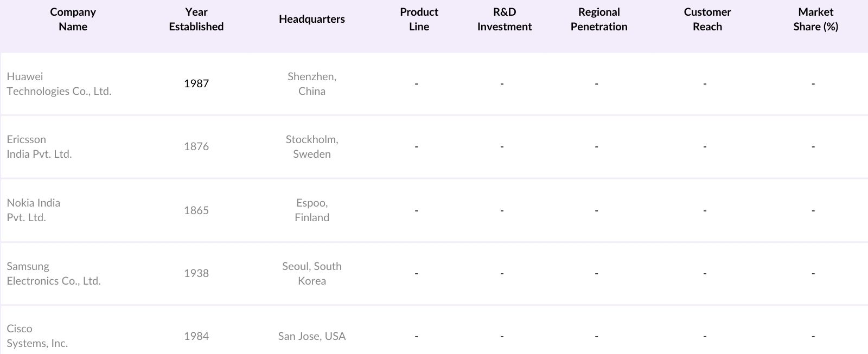
Task: Select the Huawei Technologies Co., Ltd. cell
Action: (59, 84)
